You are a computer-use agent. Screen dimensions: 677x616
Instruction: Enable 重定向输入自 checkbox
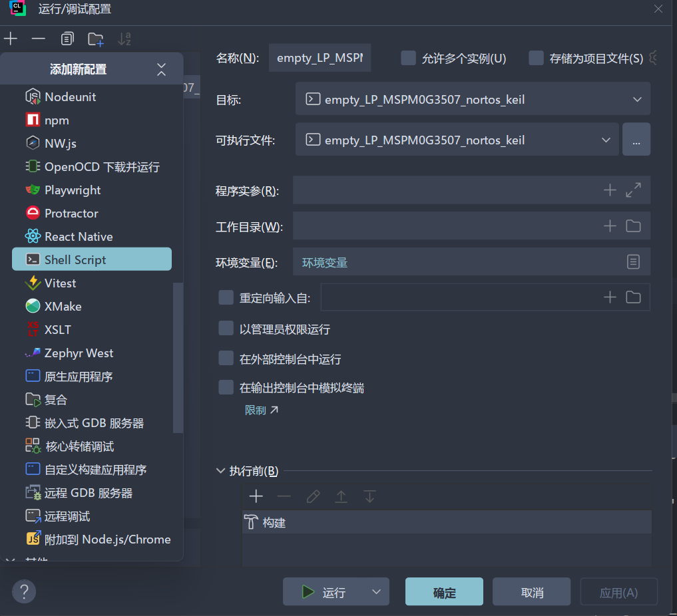coord(226,297)
